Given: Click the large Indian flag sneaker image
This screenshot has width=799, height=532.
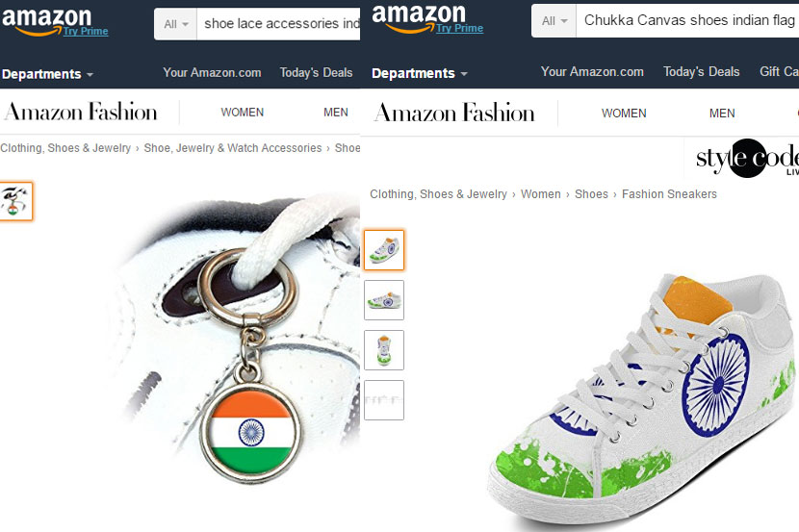Looking at the screenshot, I should [x=642, y=399].
